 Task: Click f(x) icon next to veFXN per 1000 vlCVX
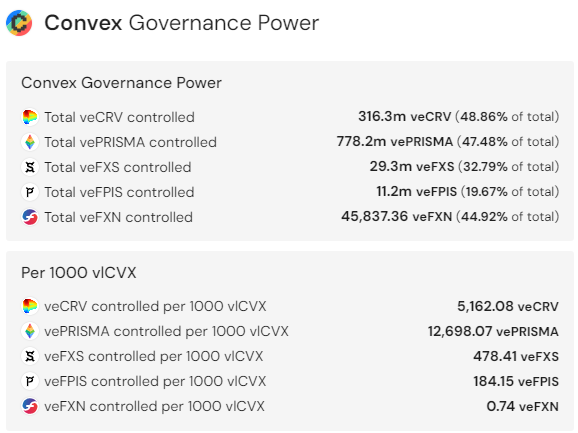pos(30,406)
